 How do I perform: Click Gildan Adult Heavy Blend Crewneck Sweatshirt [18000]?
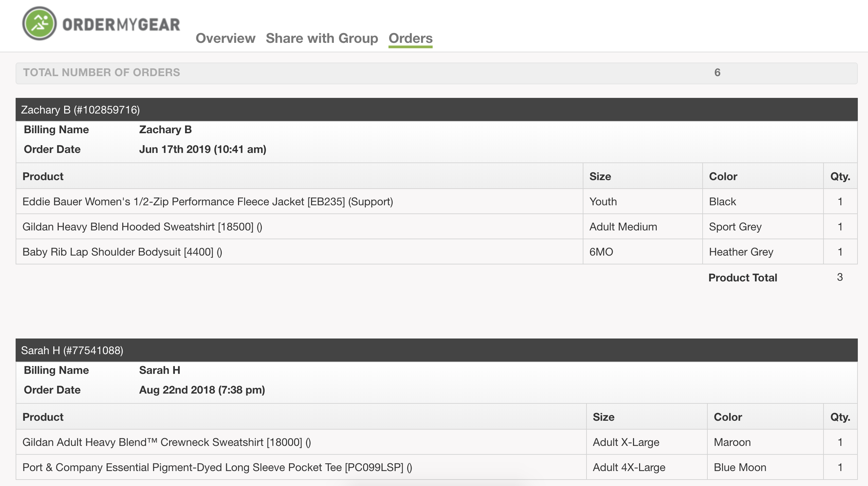click(166, 442)
